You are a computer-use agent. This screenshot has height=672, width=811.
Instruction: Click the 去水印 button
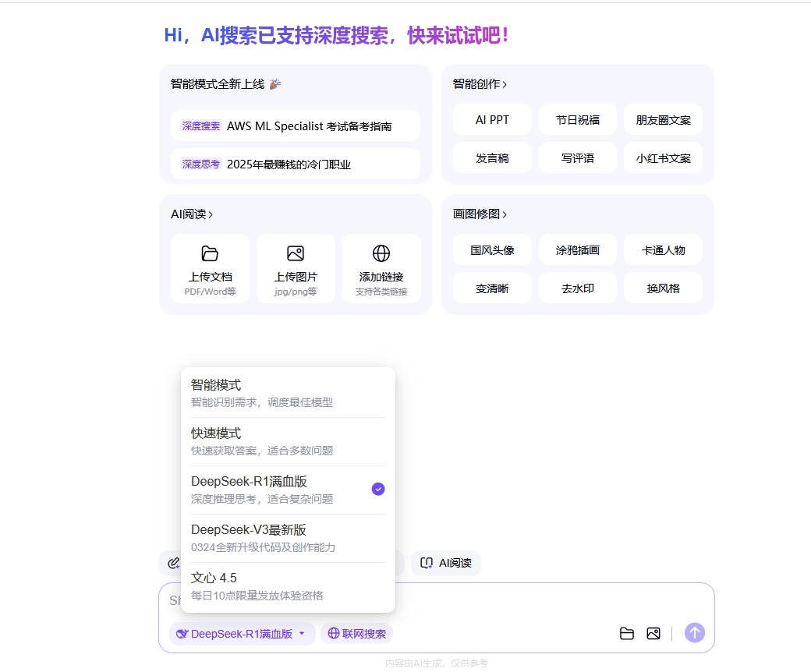pos(578,288)
